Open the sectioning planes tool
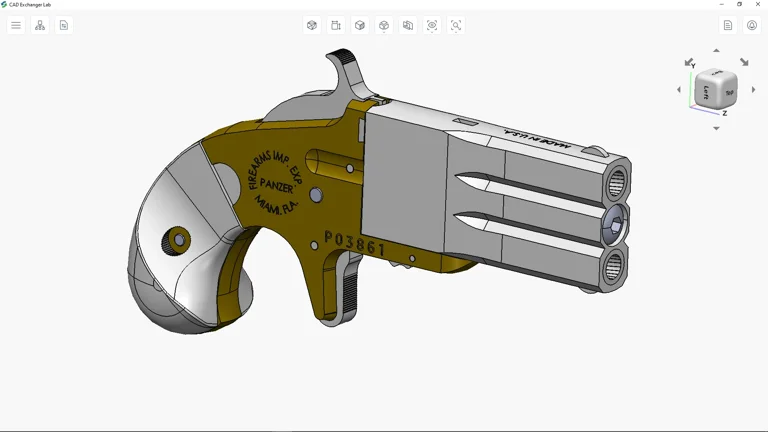The height and width of the screenshot is (432, 768). click(x=408, y=25)
